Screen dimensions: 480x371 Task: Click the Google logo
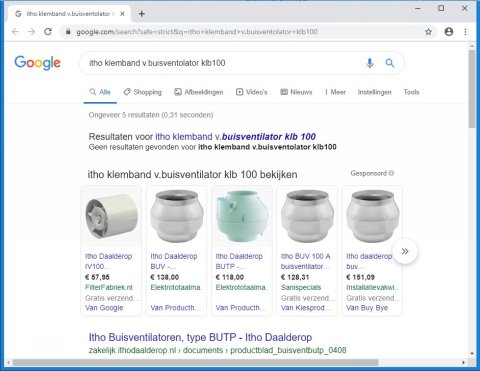pyautogui.click(x=37, y=63)
